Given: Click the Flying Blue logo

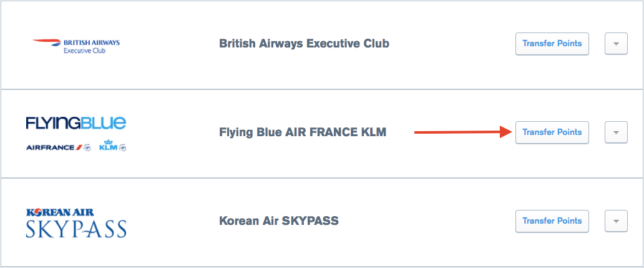Looking at the screenshot, I should point(76,122).
